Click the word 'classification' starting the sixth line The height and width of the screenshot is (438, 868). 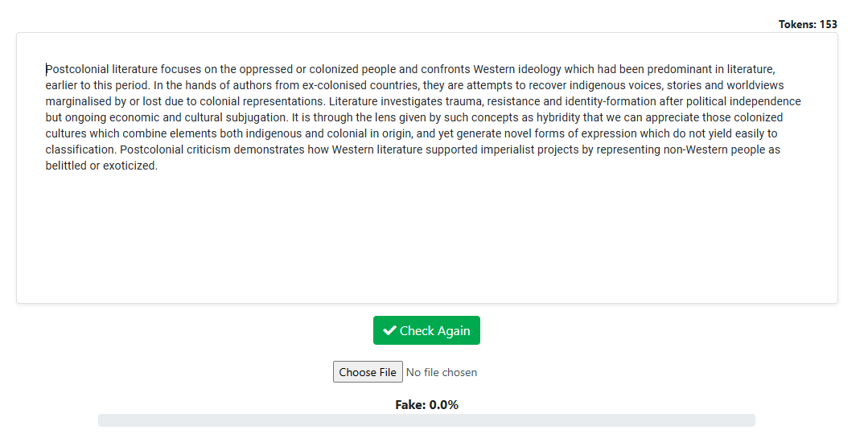[79, 149]
